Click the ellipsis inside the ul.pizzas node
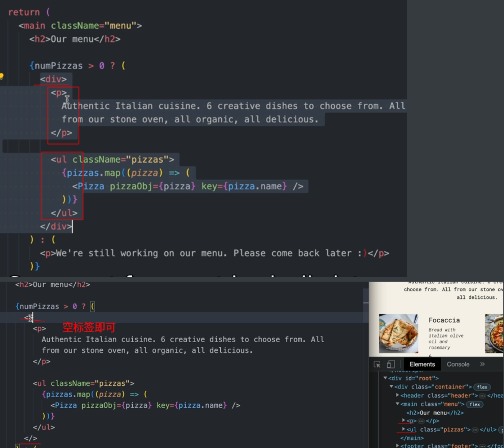 [x=475, y=429]
